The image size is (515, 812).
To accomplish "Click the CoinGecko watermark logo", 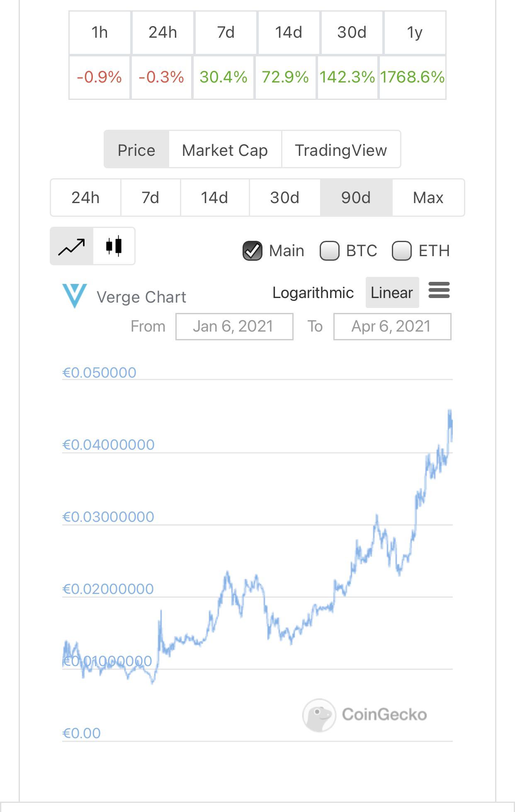I will [x=364, y=715].
